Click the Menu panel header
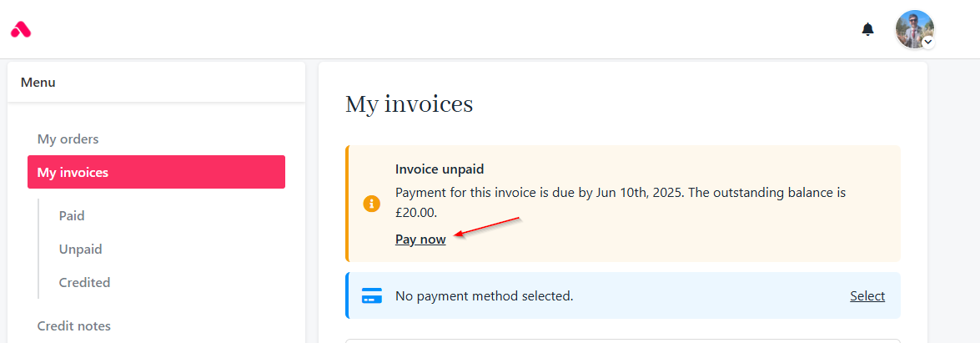This screenshot has height=343, width=980. point(156,82)
